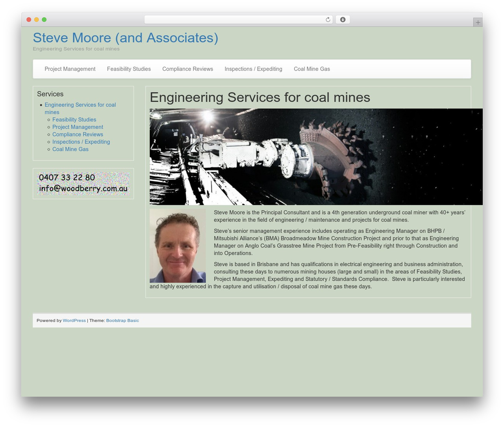The image size is (504, 427).
Task: Follow the WordPress link in the footer
Action: click(x=74, y=321)
